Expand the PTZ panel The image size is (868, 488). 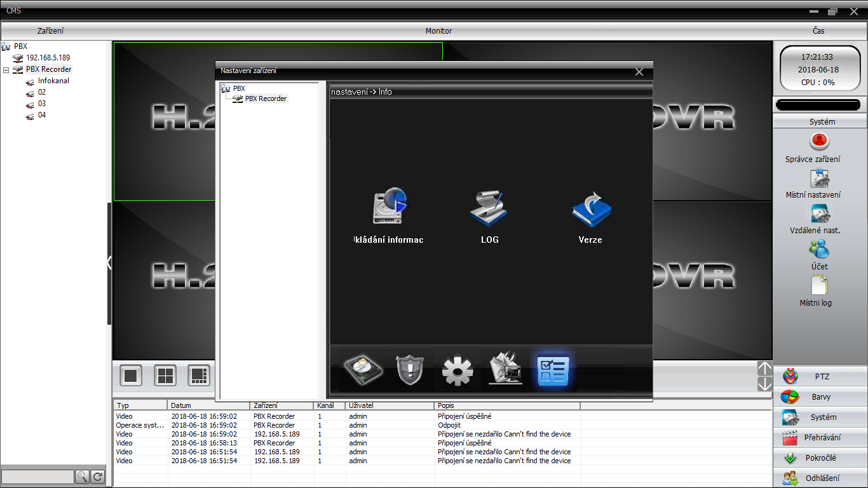click(x=821, y=377)
